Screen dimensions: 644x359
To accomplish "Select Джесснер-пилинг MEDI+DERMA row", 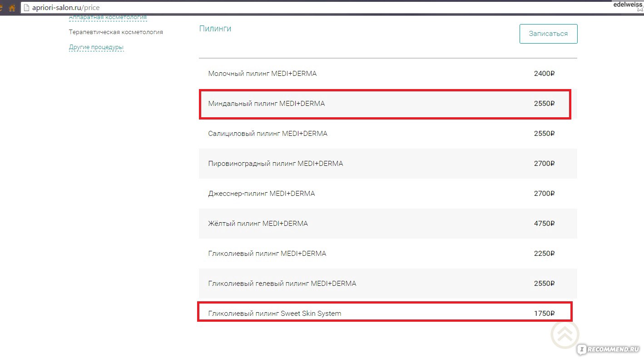I will coord(388,194).
